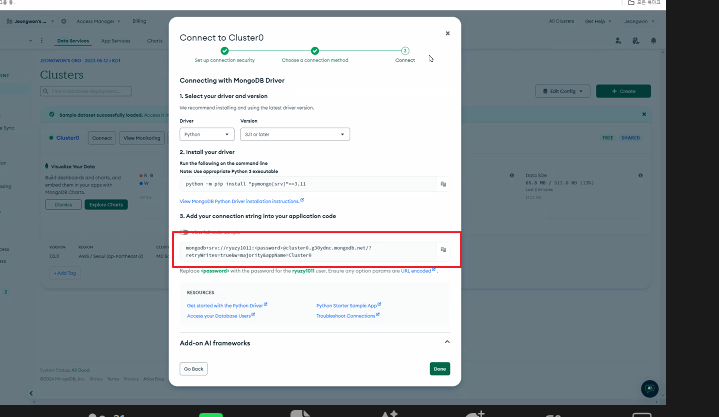This screenshot has height=417, width=719.
Task: Open the Driver dropdown showing Python
Action: tap(207, 134)
